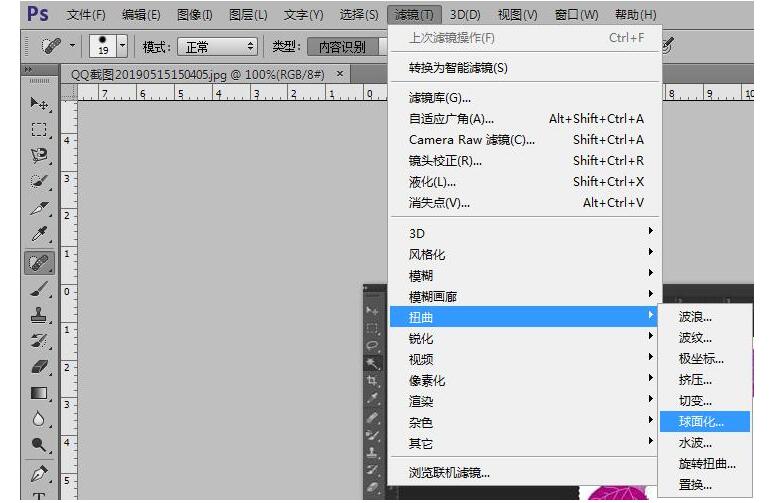Choose 镜头校正(R)... filter

[x=525, y=161]
